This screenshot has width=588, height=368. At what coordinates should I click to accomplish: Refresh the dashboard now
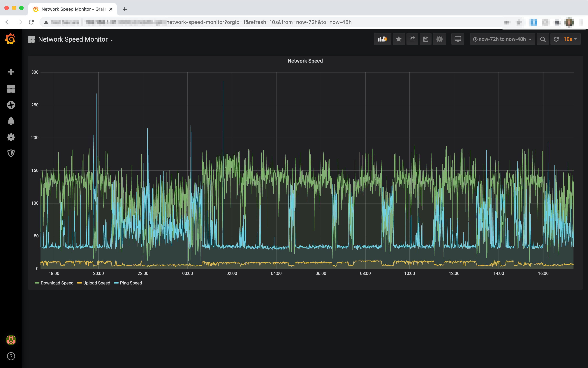click(556, 39)
